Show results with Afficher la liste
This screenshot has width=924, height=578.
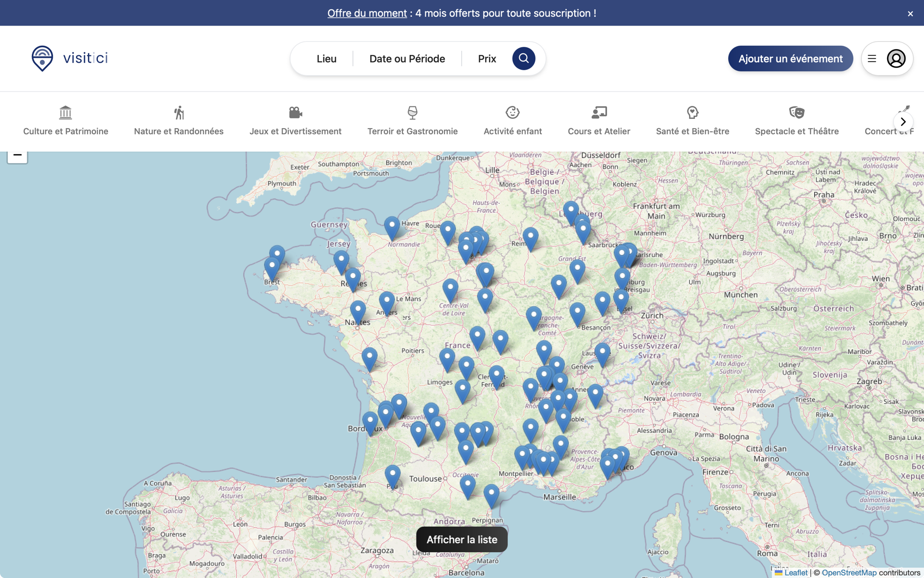tap(462, 539)
